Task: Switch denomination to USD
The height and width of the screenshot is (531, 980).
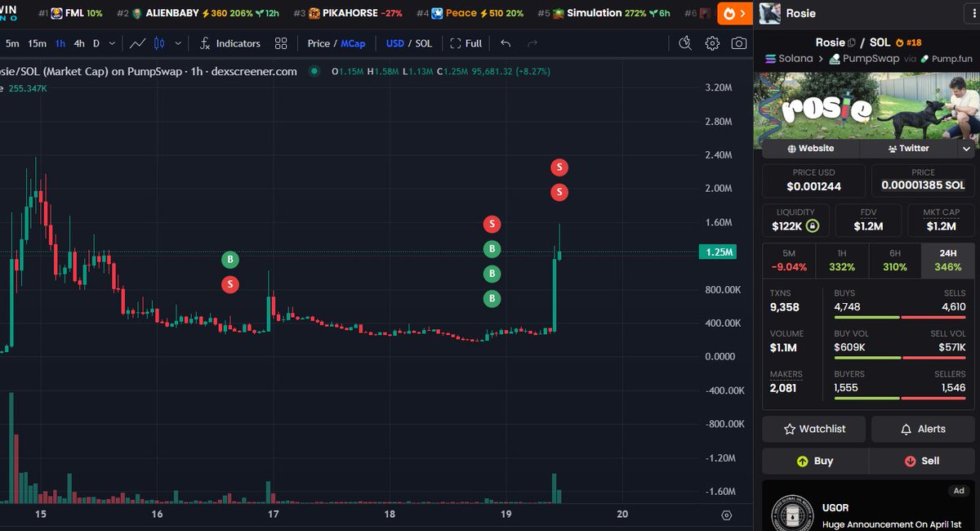Action: click(395, 43)
